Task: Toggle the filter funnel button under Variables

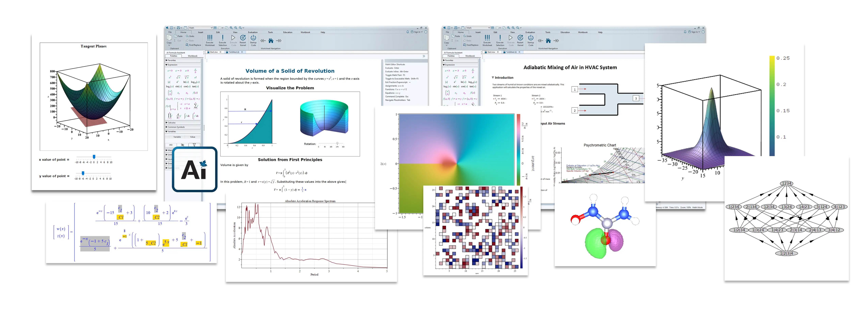Action: coord(194,145)
